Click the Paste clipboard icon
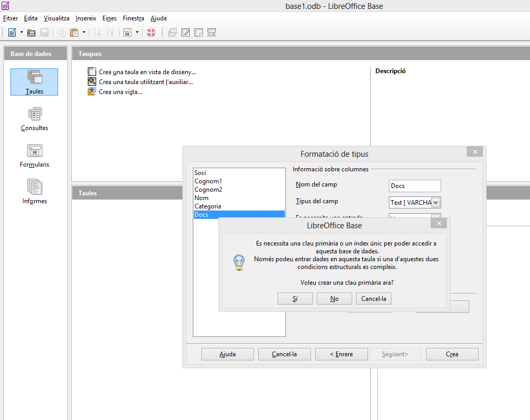 [x=74, y=32]
